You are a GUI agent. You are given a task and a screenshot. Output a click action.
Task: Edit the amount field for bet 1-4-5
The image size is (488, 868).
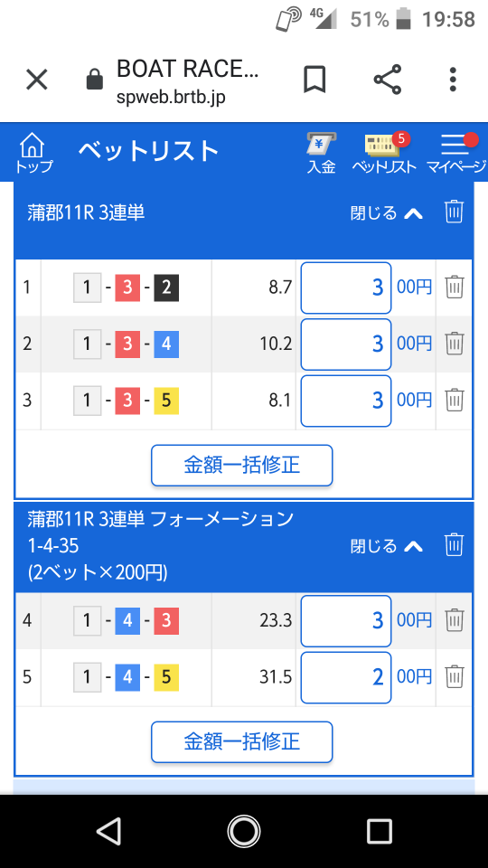tap(346, 677)
